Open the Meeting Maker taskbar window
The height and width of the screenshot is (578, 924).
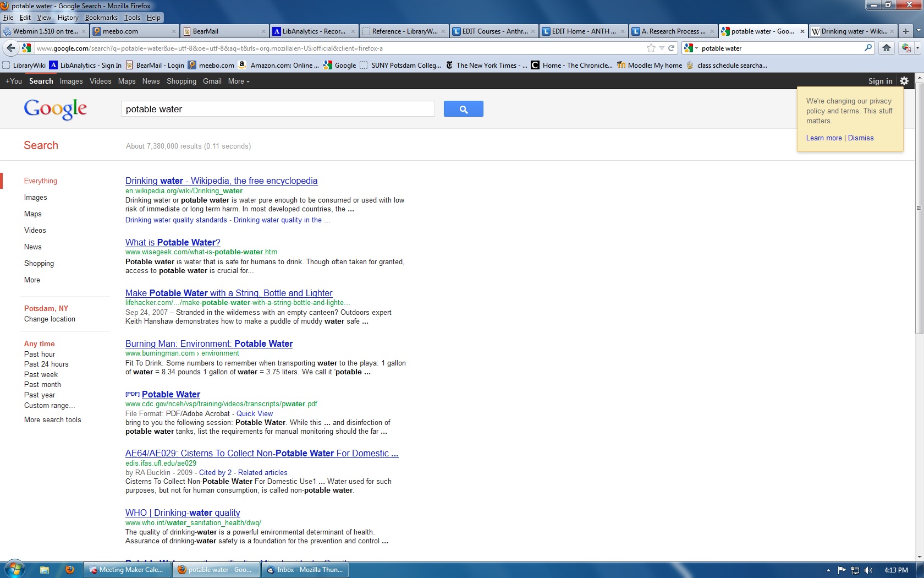(x=127, y=570)
